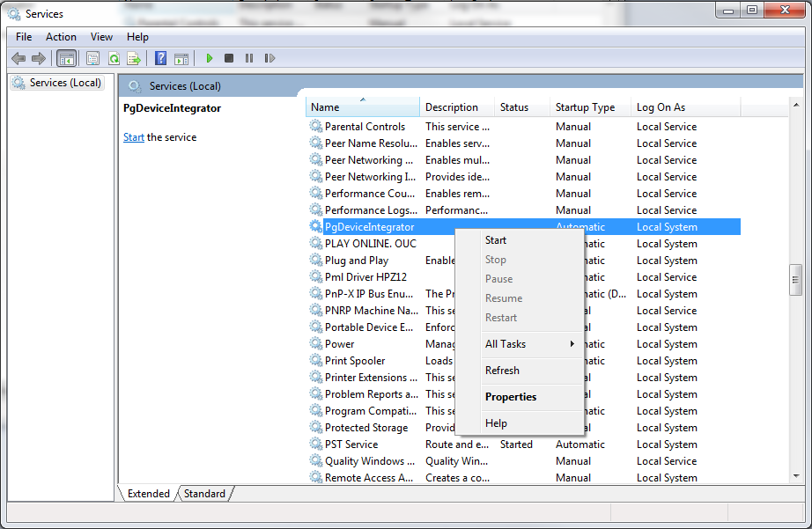The height and width of the screenshot is (529, 812).
Task: Click the Export List toolbar icon
Action: coord(134,59)
